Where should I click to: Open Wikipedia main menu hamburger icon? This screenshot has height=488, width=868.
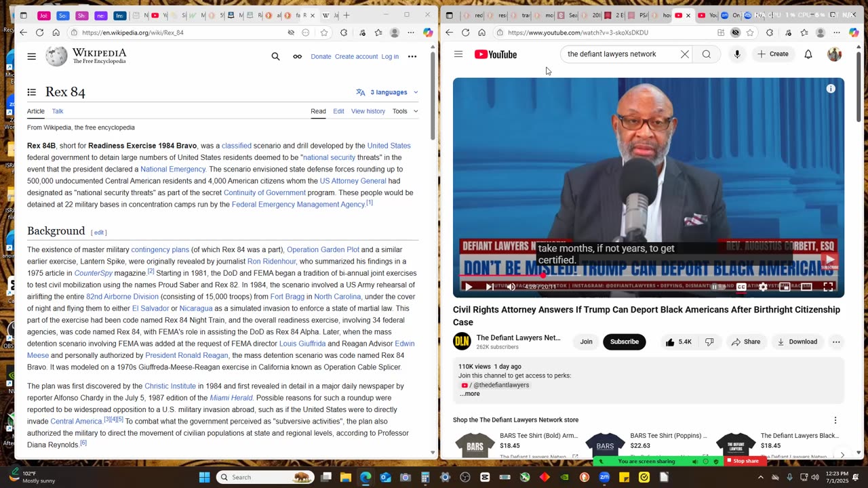click(32, 56)
